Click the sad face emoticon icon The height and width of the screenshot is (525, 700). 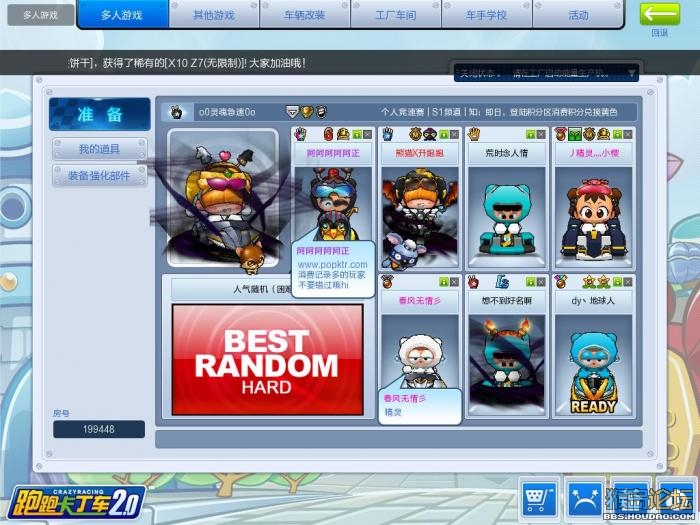point(585,497)
